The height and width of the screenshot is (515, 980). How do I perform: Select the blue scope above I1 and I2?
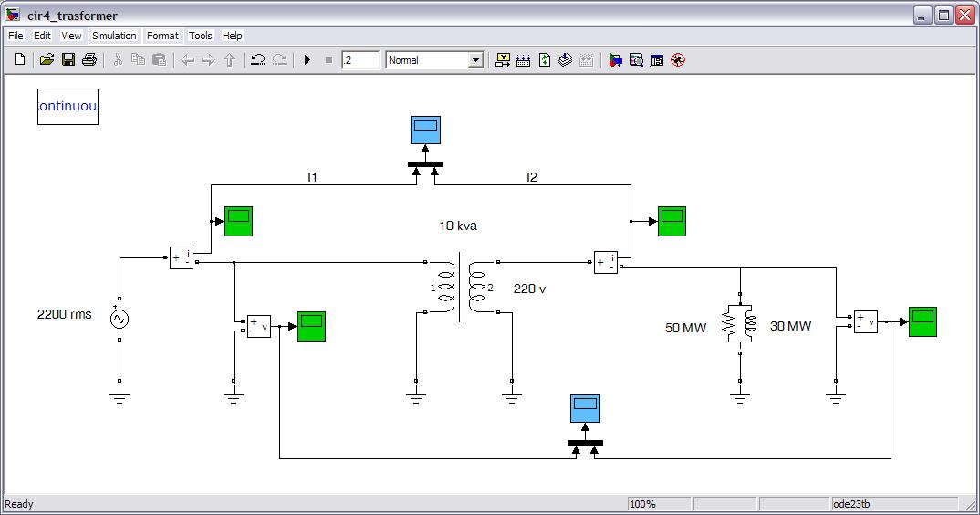tap(424, 131)
